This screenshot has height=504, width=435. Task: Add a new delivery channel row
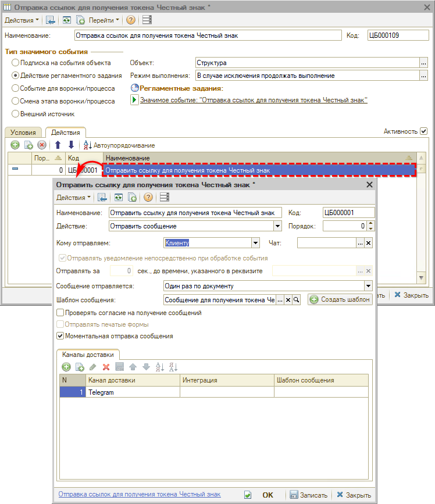click(66, 367)
